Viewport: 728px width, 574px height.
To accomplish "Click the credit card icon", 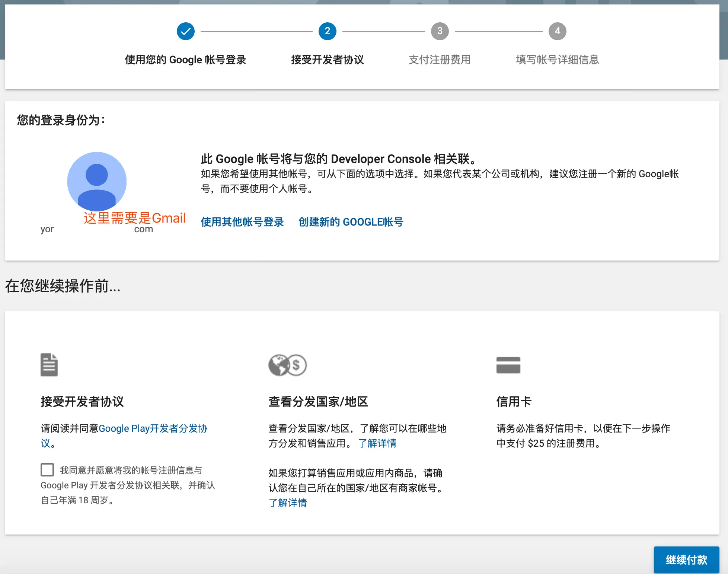I will (x=508, y=365).
